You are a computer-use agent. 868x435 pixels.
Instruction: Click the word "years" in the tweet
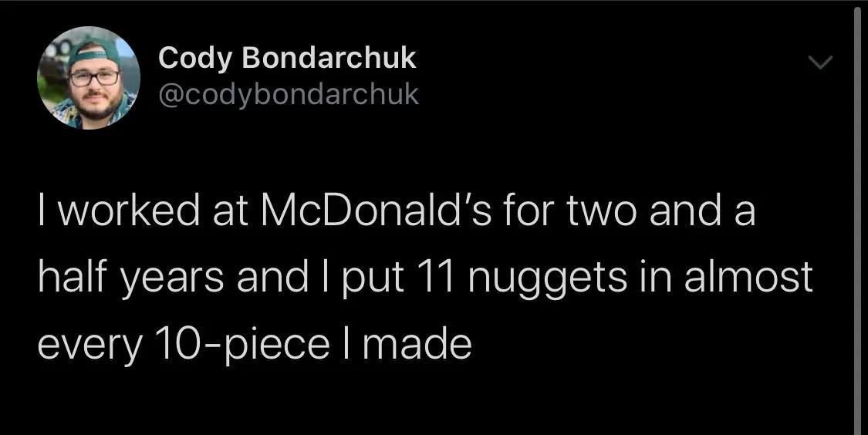tap(167, 276)
